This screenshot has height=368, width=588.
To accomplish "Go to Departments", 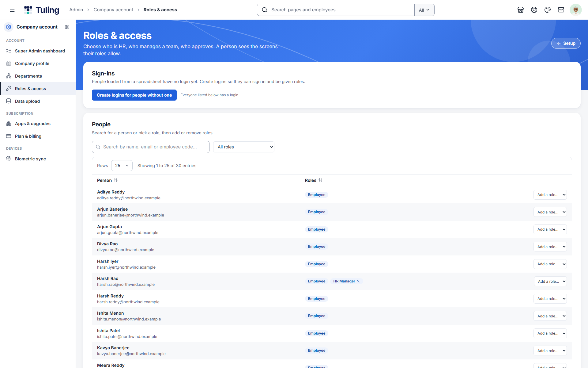I will coord(38,76).
